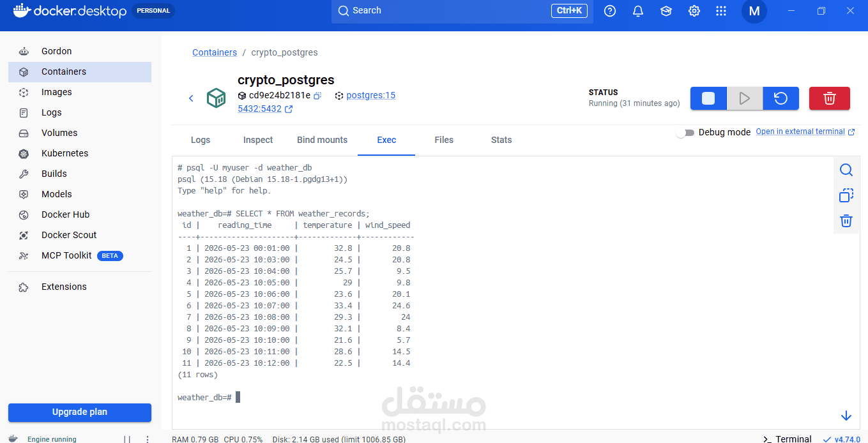Open the Models section
This screenshot has height=443, width=868.
[x=80, y=194]
